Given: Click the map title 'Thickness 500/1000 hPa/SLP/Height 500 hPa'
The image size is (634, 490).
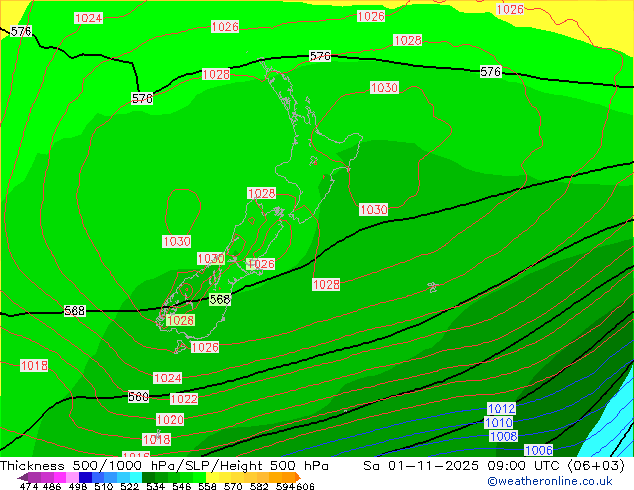Looking at the screenshot, I should click(164, 466).
